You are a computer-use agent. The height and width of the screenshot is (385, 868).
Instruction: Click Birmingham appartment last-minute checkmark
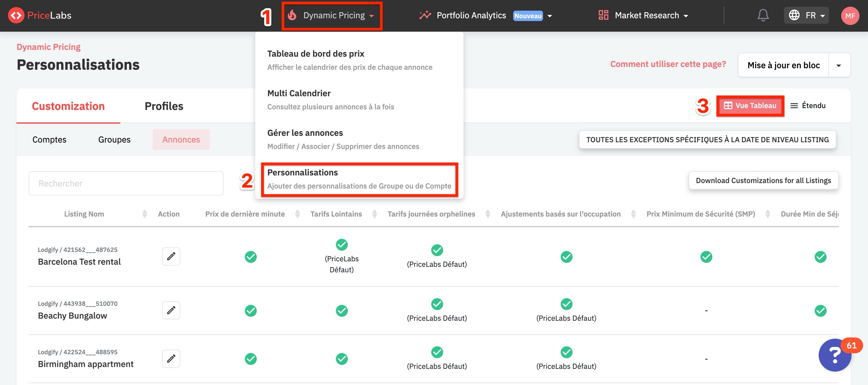point(251,359)
